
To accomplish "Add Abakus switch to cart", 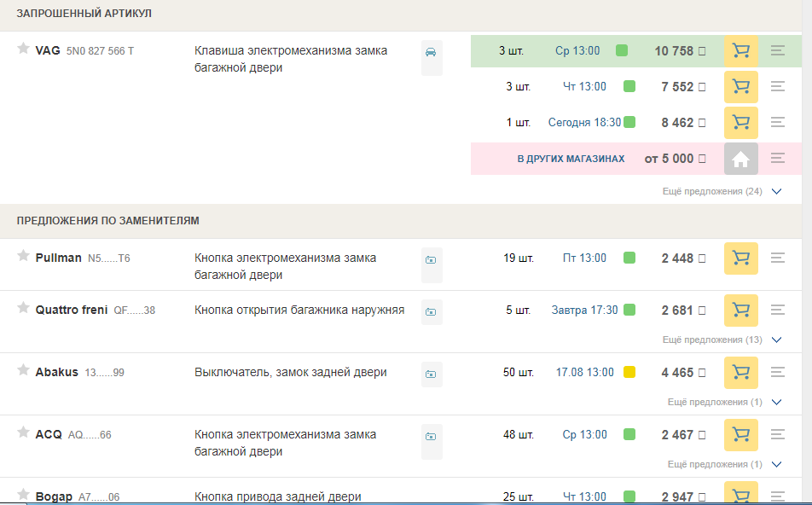I will click(740, 373).
